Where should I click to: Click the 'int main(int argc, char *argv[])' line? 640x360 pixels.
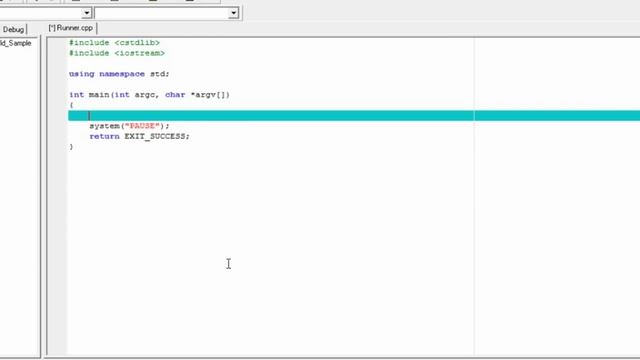[x=149, y=95]
